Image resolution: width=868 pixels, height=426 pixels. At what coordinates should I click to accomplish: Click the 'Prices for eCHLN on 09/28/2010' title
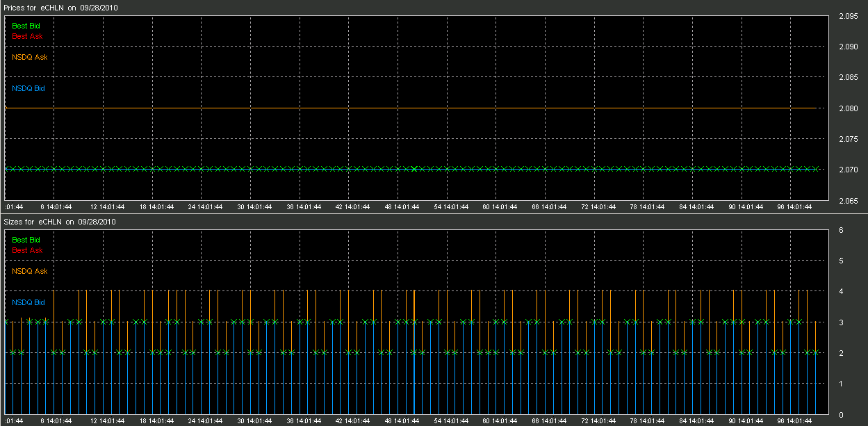(60, 8)
